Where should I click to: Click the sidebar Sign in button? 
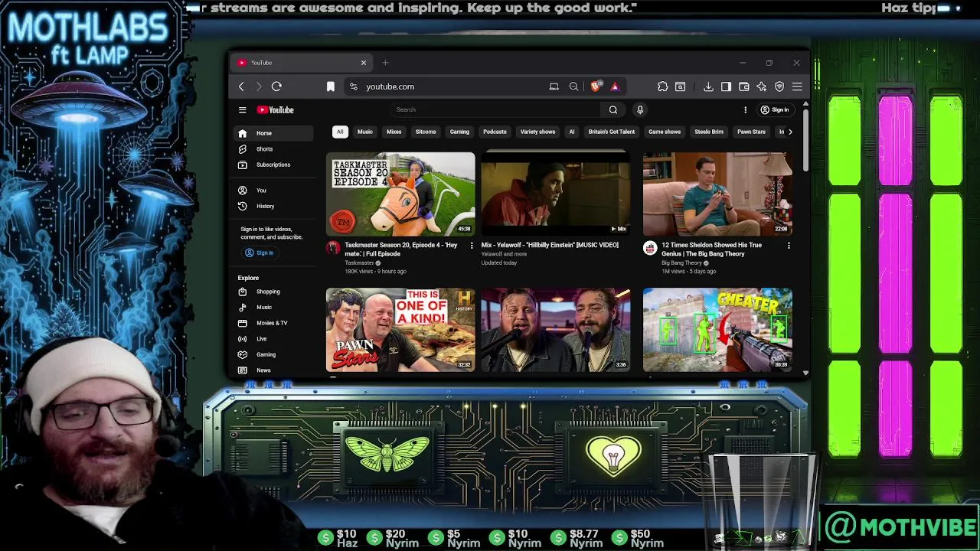(x=260, y=253)
